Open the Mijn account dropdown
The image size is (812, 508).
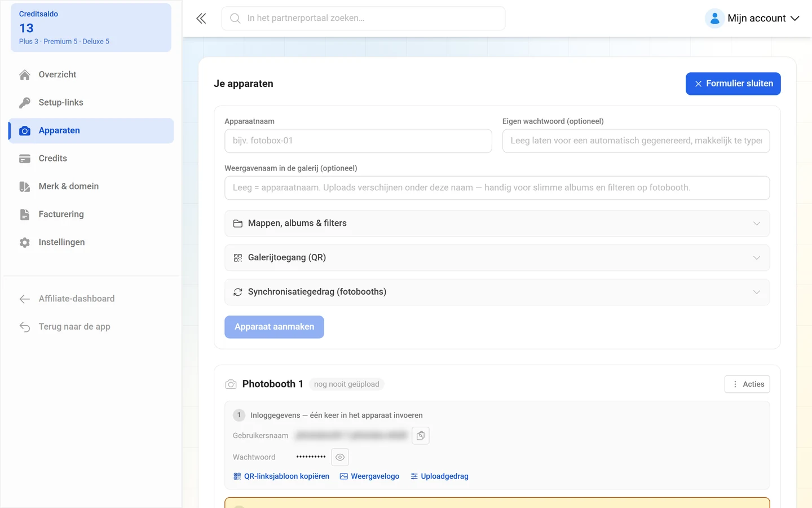coord(752,19)
